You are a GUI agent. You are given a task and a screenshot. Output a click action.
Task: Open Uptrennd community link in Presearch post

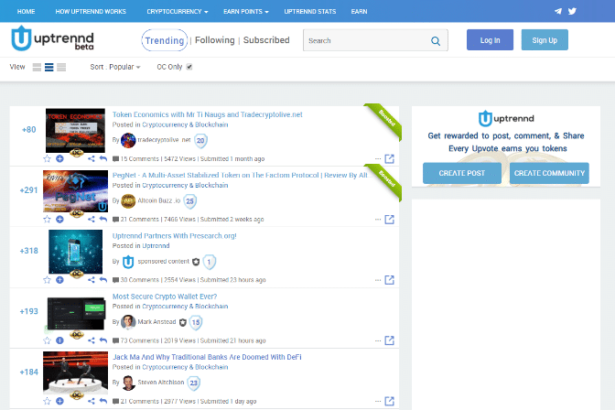[x=156, y=246]
